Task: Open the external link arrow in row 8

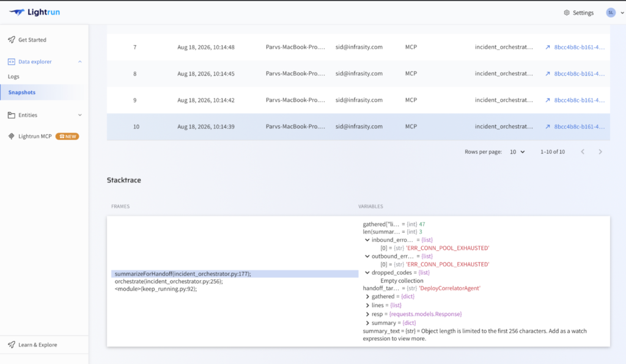Action: (x=548, y=74)
